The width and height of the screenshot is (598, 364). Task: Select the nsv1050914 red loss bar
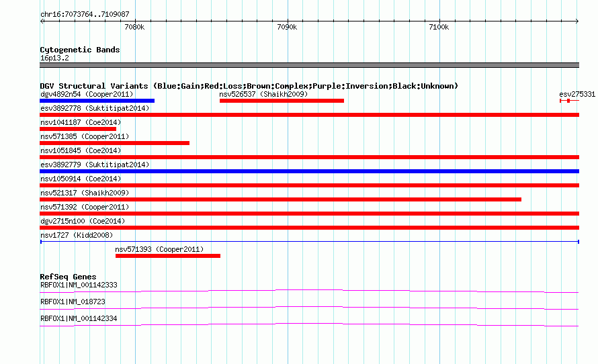coord(310,185)
